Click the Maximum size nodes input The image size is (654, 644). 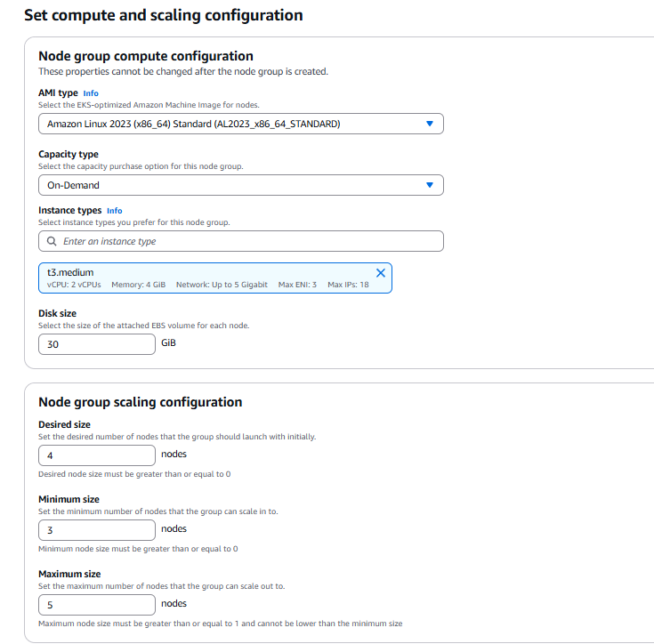pos(97,604)
